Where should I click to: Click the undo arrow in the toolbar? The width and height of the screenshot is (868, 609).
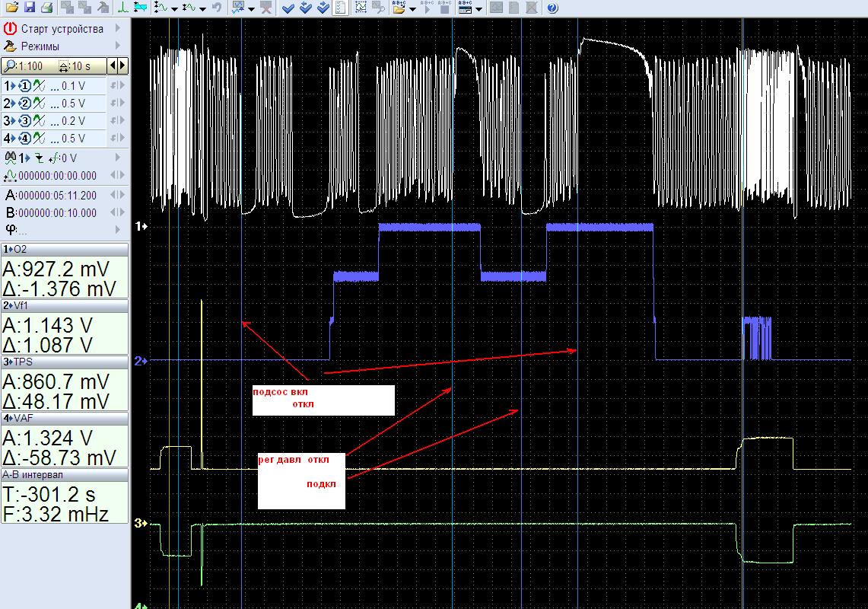point(217,8)
